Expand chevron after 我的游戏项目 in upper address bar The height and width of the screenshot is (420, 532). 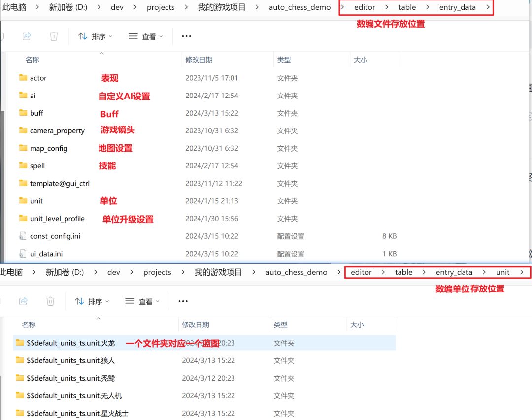click(x=257, y=7)
